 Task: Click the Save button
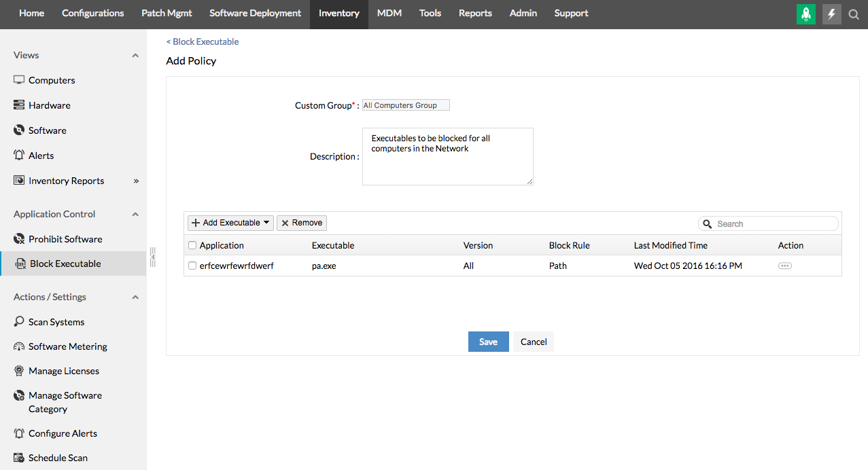[488, 342]
